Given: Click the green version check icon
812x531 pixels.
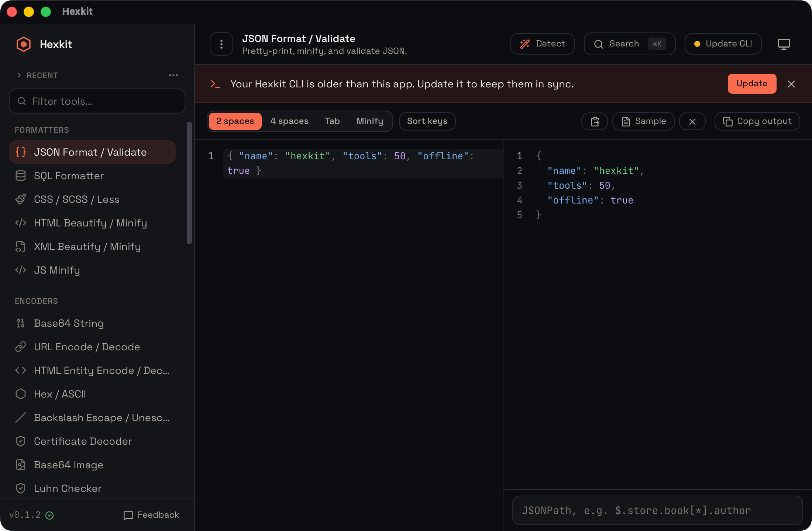Looking at the screenshot, I should (x=49, y=515).
